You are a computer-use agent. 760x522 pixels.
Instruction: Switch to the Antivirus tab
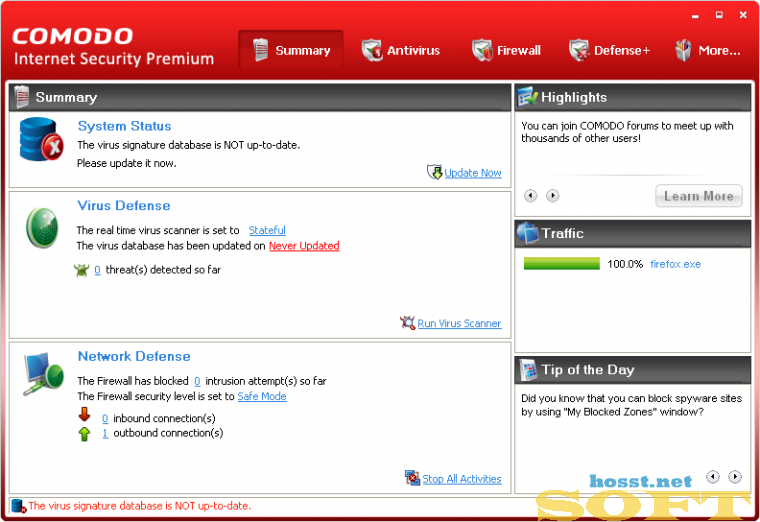pyautogui.click(x=401, y=50)
